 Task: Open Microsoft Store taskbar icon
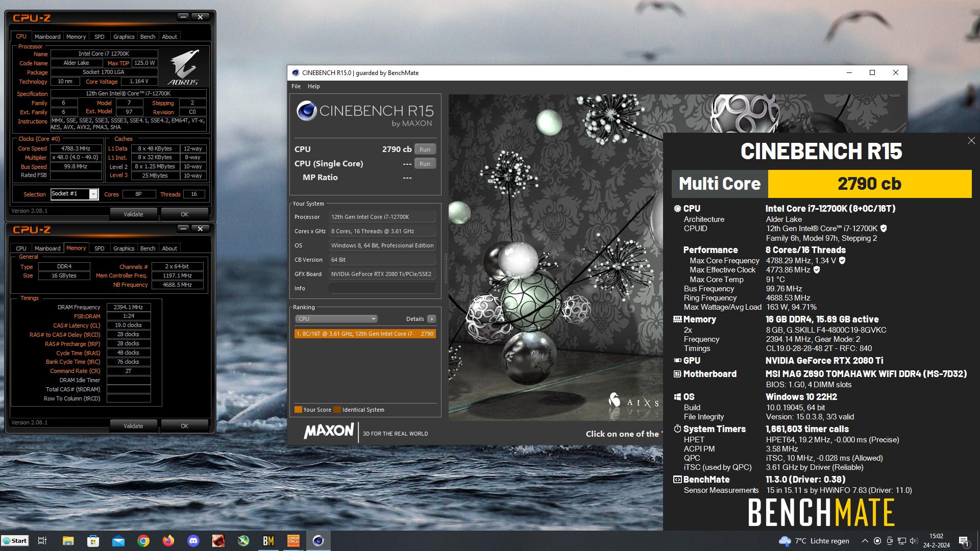[93, 541]
